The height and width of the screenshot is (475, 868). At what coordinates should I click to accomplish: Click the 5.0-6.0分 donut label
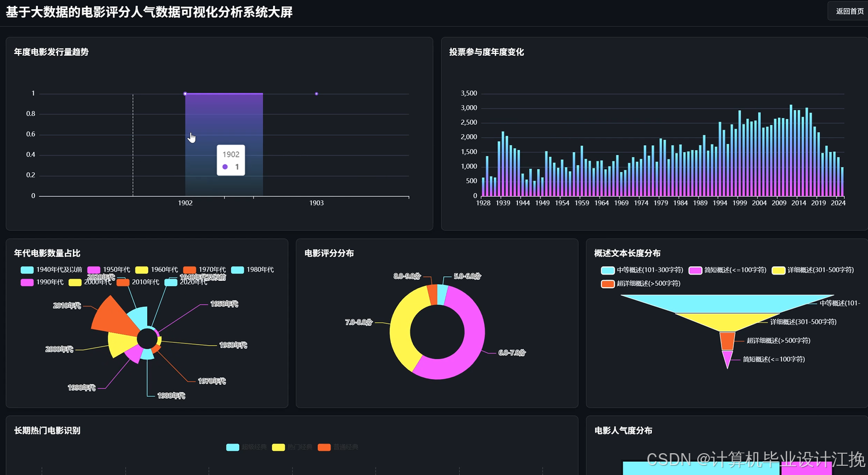tap(467, 276)
